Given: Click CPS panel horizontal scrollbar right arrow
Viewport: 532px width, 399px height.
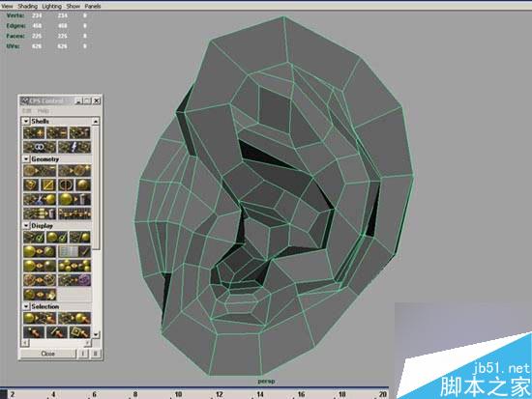Looking at the screenshot, I should pyautogui.click(x=87, y=343).
